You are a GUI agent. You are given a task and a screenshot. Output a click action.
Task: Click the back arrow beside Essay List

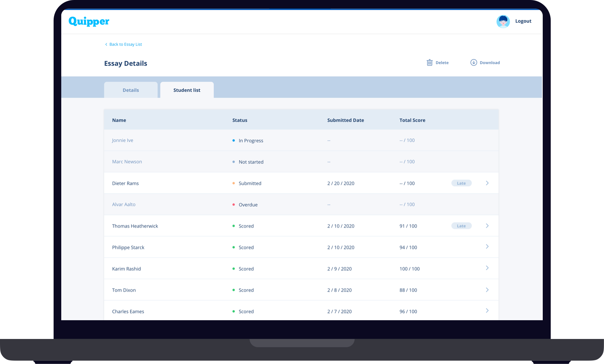[106, 44]
